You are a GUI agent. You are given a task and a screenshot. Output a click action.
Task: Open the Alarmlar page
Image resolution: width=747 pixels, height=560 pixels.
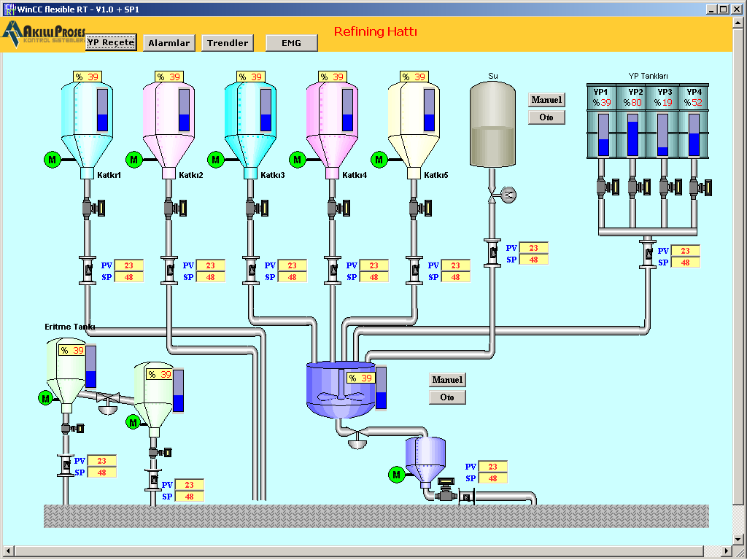[x=169, y=43]
